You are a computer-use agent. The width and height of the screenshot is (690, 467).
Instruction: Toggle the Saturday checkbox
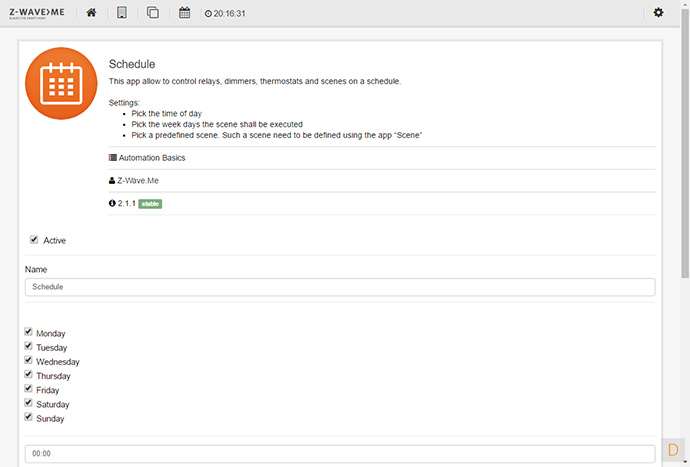tap(29, 404)
